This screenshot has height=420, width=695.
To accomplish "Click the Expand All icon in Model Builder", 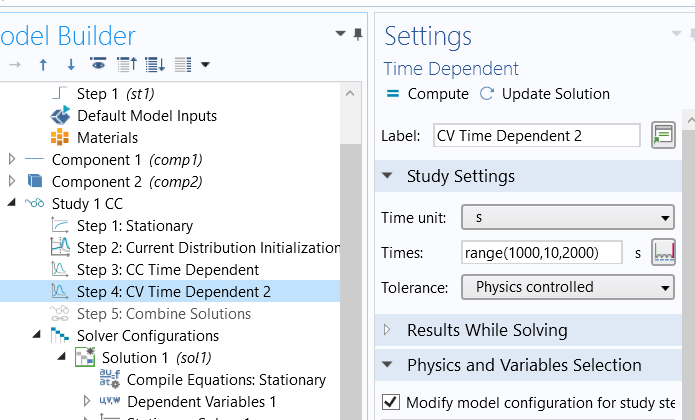I will coord(155,65).
